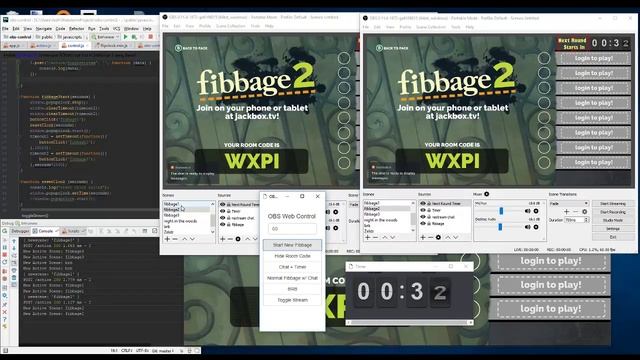Move scene down in the left OBS window
The image size is (640, 360).
(x=192, y=239)
